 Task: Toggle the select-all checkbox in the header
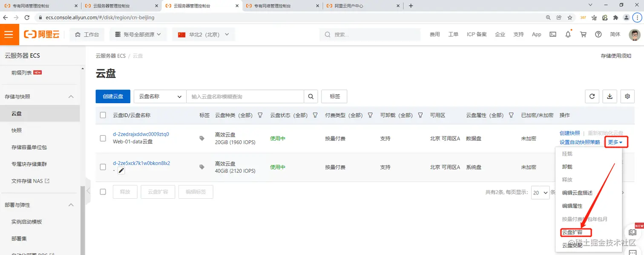tap(103, 115)
